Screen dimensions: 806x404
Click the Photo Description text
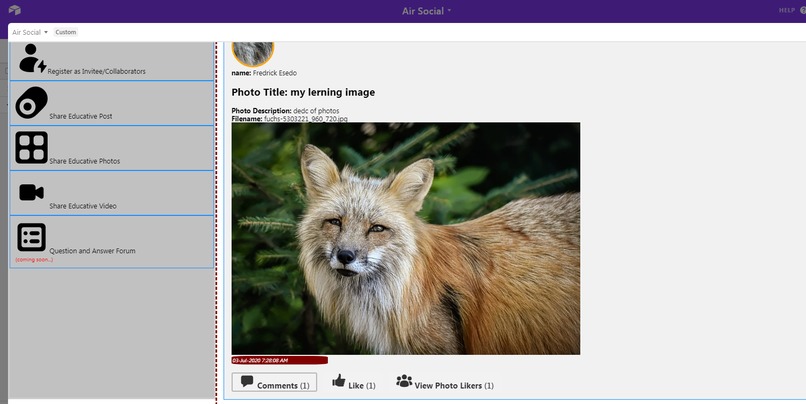(285, 111)
